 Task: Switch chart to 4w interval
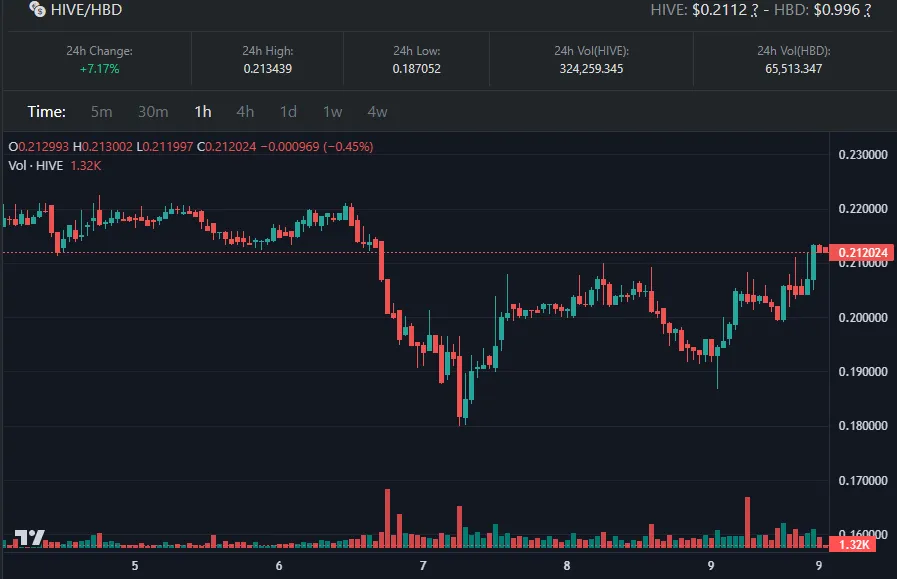tap(377, 112)
